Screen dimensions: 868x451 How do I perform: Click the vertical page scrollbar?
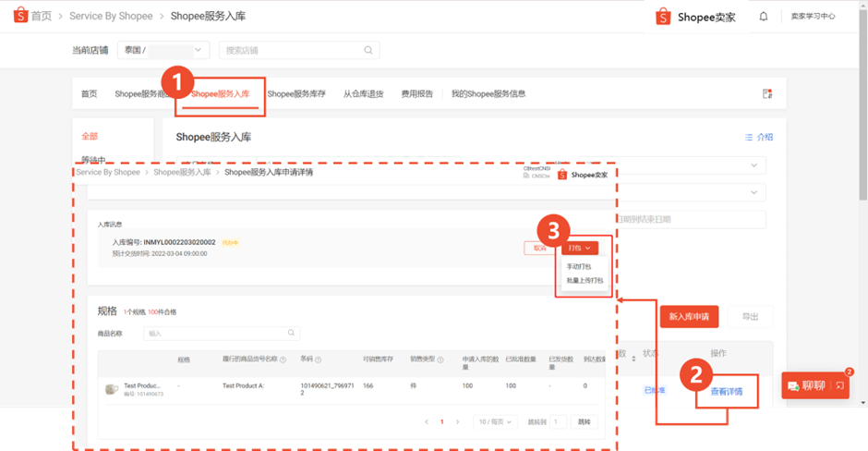863,105
